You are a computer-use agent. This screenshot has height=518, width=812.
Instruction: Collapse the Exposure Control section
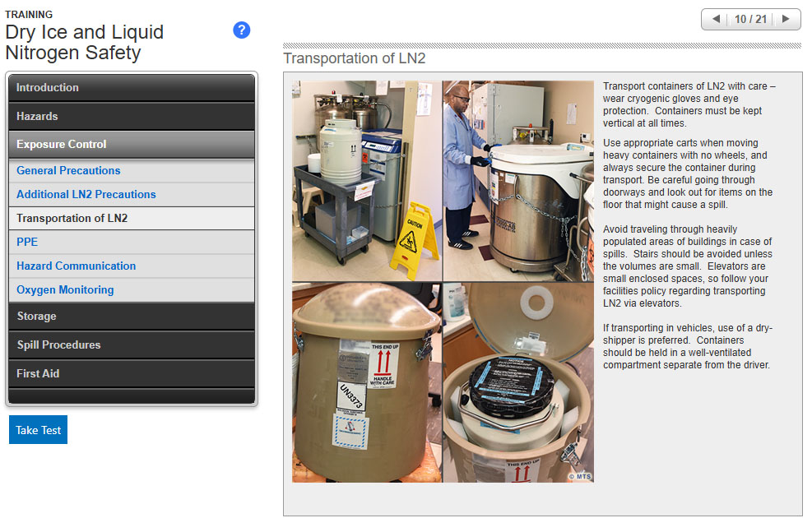[x=132, y=145]
